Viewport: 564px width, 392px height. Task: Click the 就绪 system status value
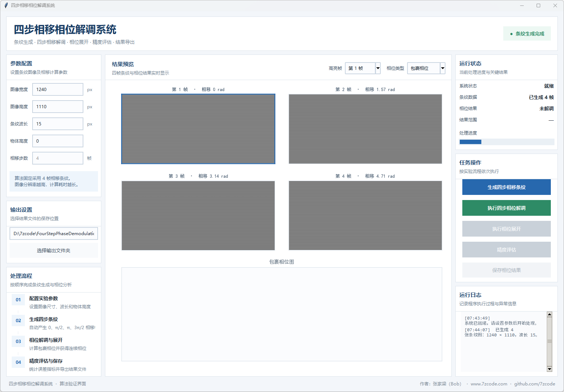pos(549,86)
